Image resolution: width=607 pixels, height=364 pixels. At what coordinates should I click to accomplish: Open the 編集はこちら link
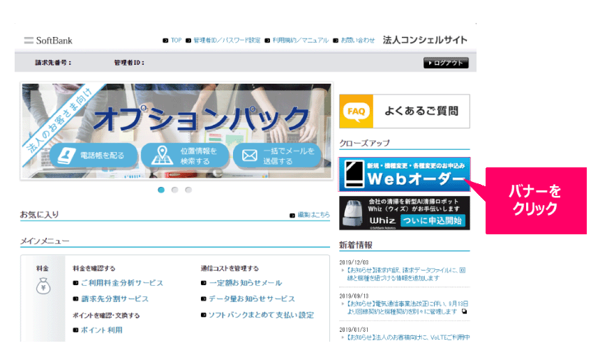[x=313, y=215]
